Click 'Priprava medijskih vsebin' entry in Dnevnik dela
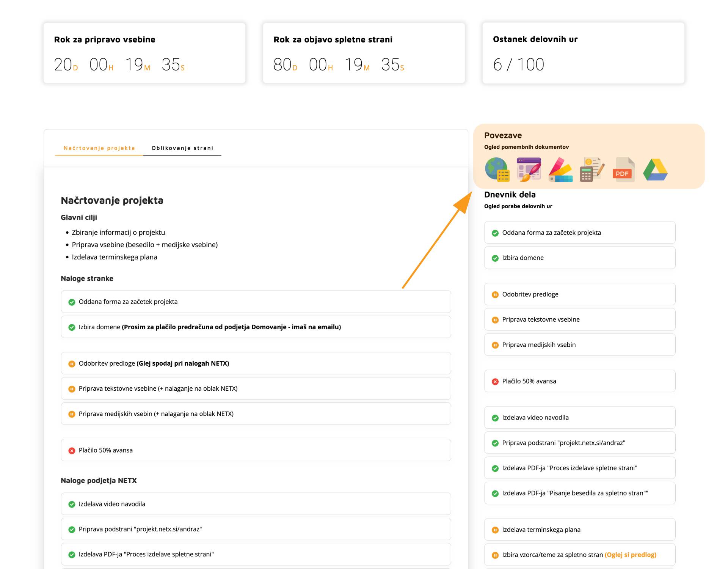The height and width of the screenshot is (569, 728). pos(538,345)
